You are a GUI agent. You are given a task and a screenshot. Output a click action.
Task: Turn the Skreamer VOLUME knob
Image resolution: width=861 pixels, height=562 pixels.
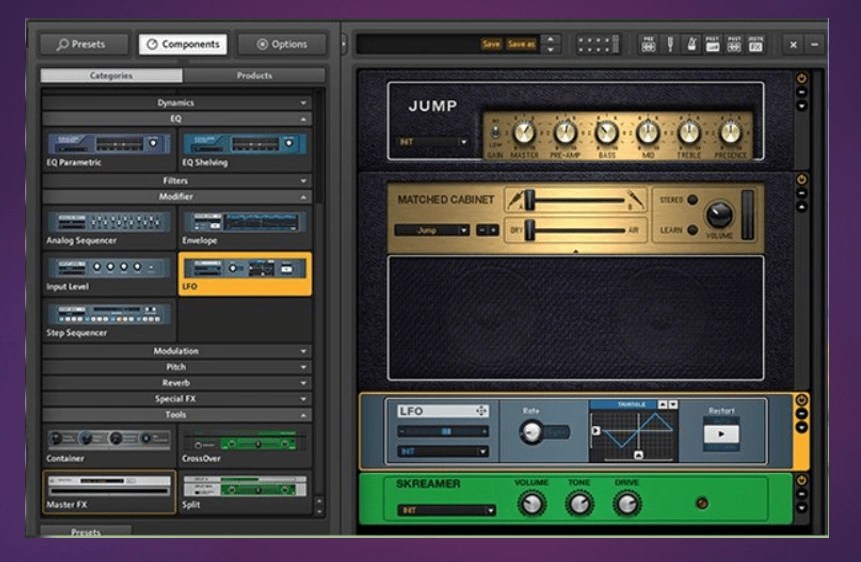(x=531, y=503)
